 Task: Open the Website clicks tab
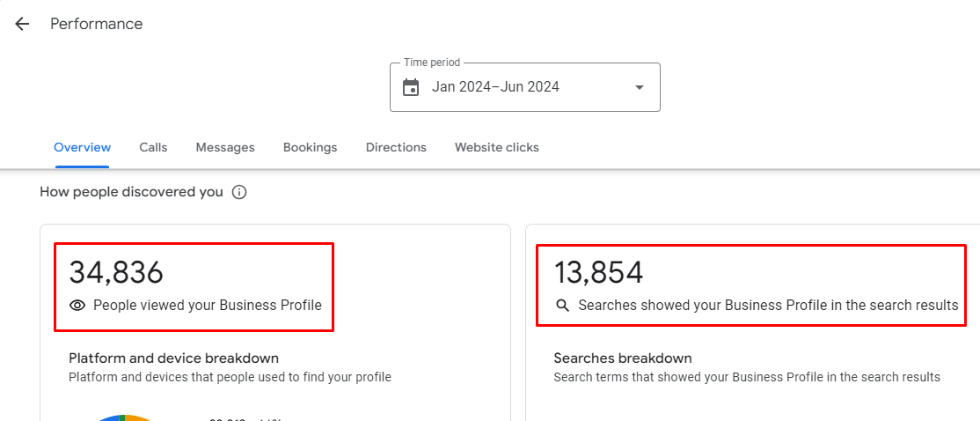point(496,147)
